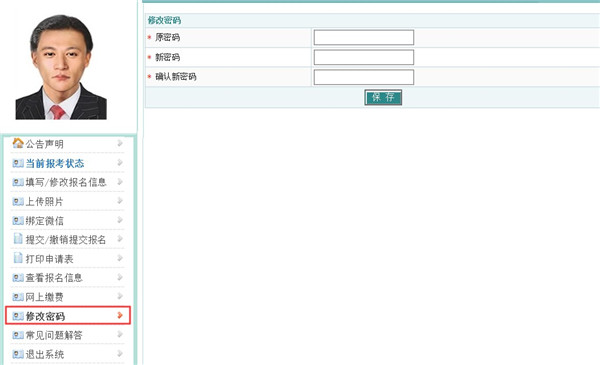The image size is (600, 365).
Task: Click the icon next to 修改密码 menu entry
Action: (18, 316)
